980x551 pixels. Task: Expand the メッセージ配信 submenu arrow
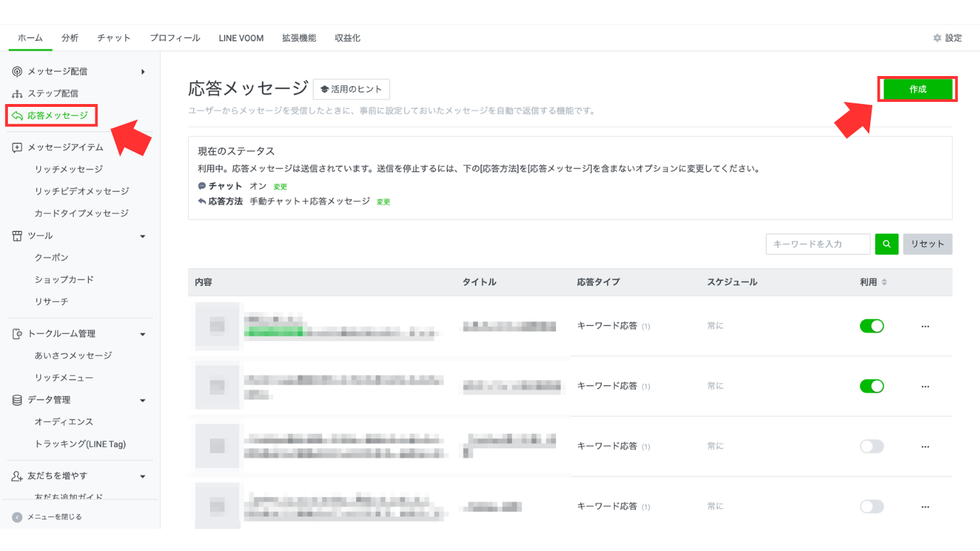click(143, 71)
